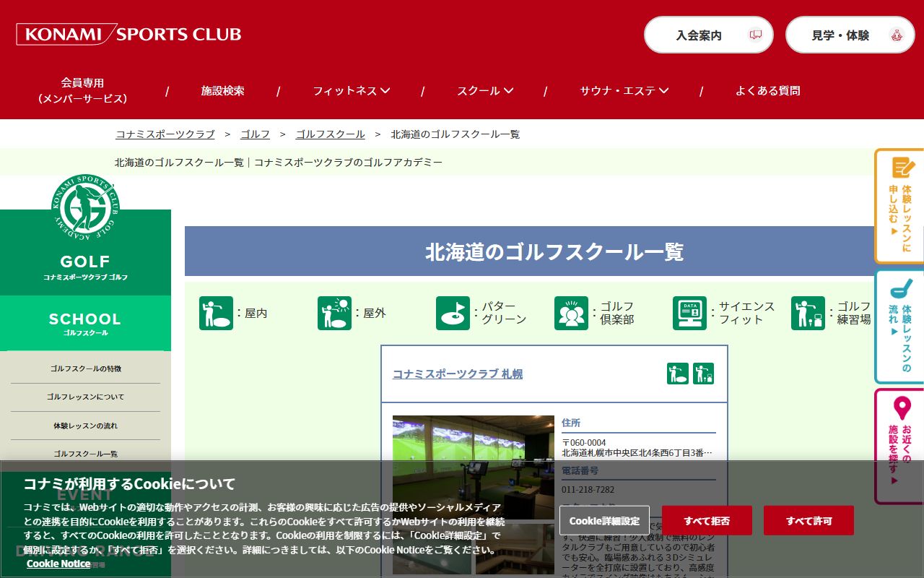The image size is (924, 578).
Task: Open Cookie詳細設定 settings
Action: click(x=604, y=520)
